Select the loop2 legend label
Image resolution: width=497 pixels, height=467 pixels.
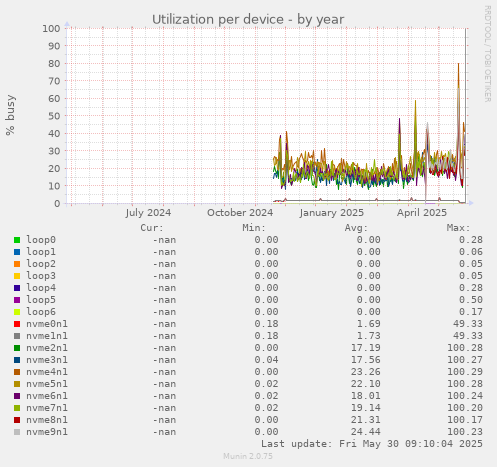click(41, 264)
